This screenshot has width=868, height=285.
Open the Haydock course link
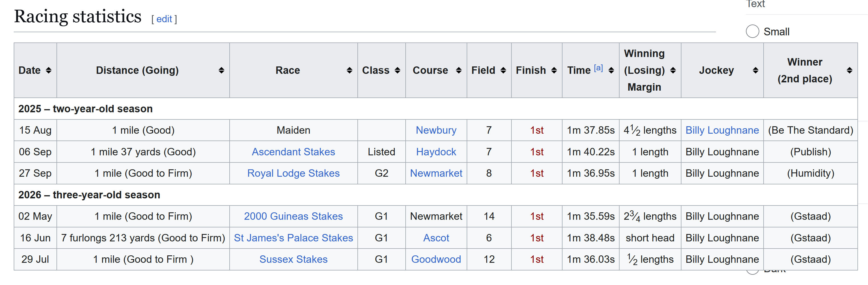[x=436, y=152]
